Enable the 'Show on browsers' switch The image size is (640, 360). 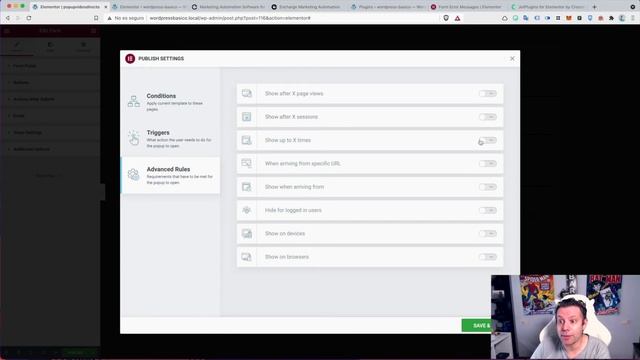(488, 257)
